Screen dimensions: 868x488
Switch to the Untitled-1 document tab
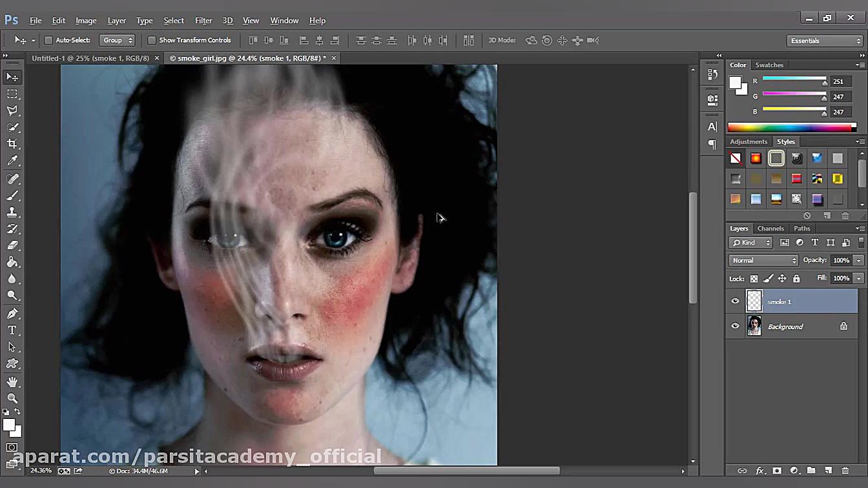pos(90,58)
